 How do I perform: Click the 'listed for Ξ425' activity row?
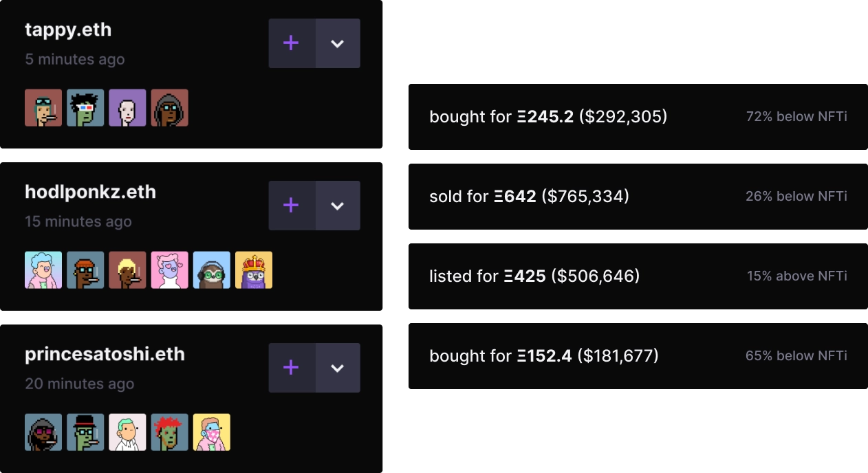coord(636,276)
